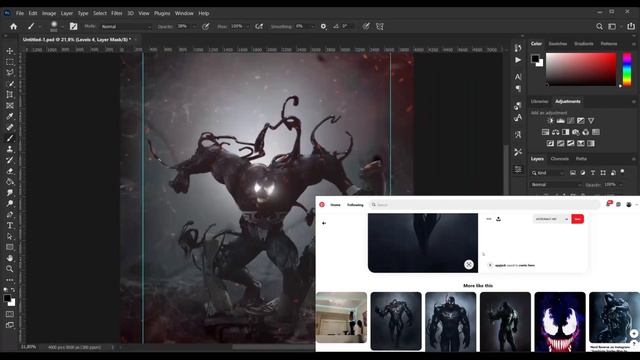Add a Levels adjustment
Image resolution: width=640 pixels, height=360 pixels.
(560, 121)
